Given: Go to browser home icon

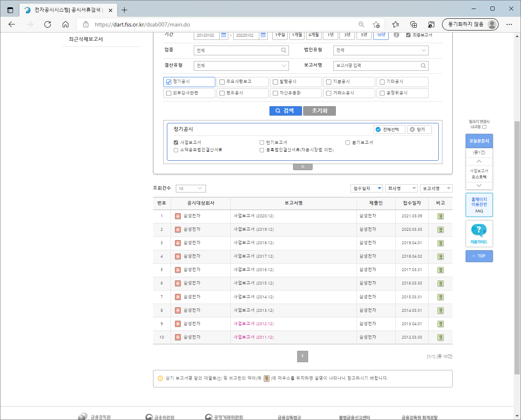Looking at the screenshot, I should point(66,24).
